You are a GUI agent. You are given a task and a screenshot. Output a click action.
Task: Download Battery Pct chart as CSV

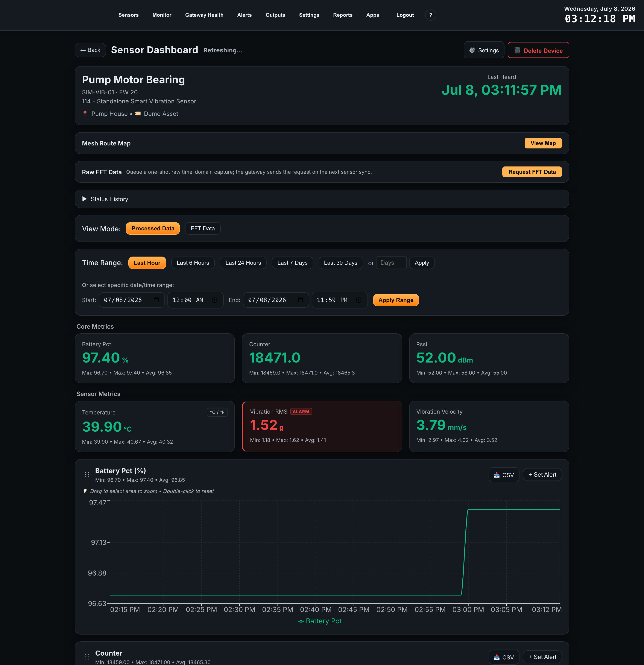pos(504,475)
